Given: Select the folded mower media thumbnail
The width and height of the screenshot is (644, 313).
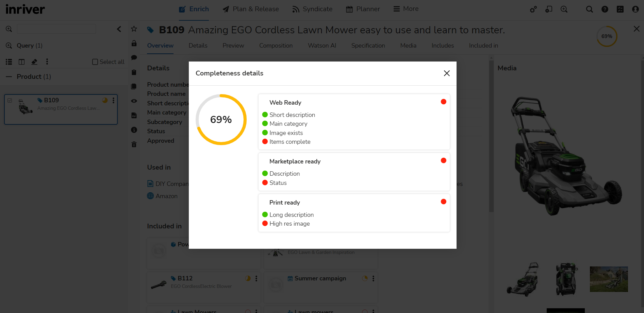Looking at the screenshot, I should pos(566,279).
